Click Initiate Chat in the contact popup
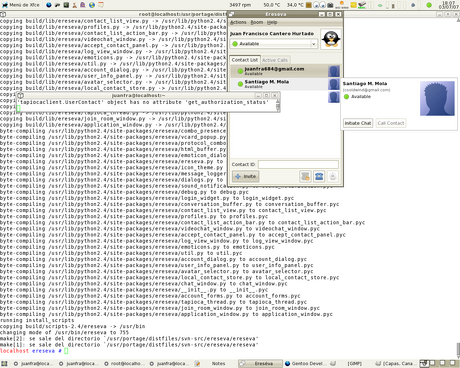 coord(358,123)
